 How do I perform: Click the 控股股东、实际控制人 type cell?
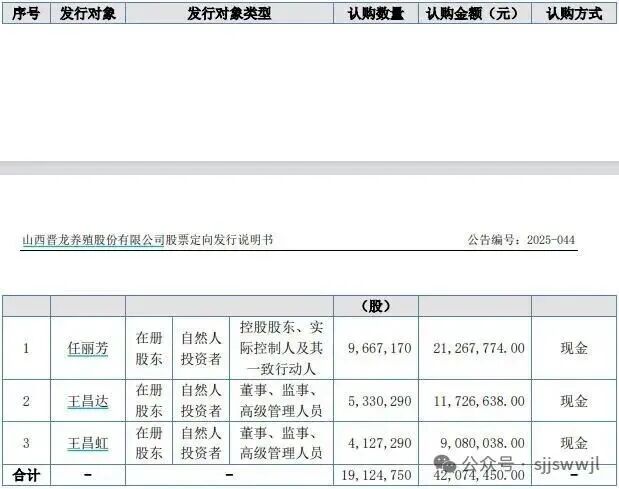point(281,348)
